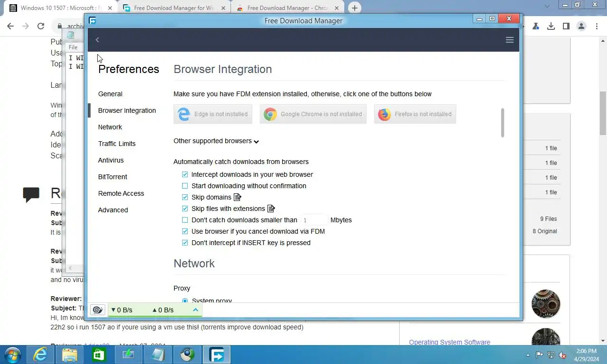Open Network preferences section
The height and width of the screenshot is (364, 607).
[x=110, y=127]
